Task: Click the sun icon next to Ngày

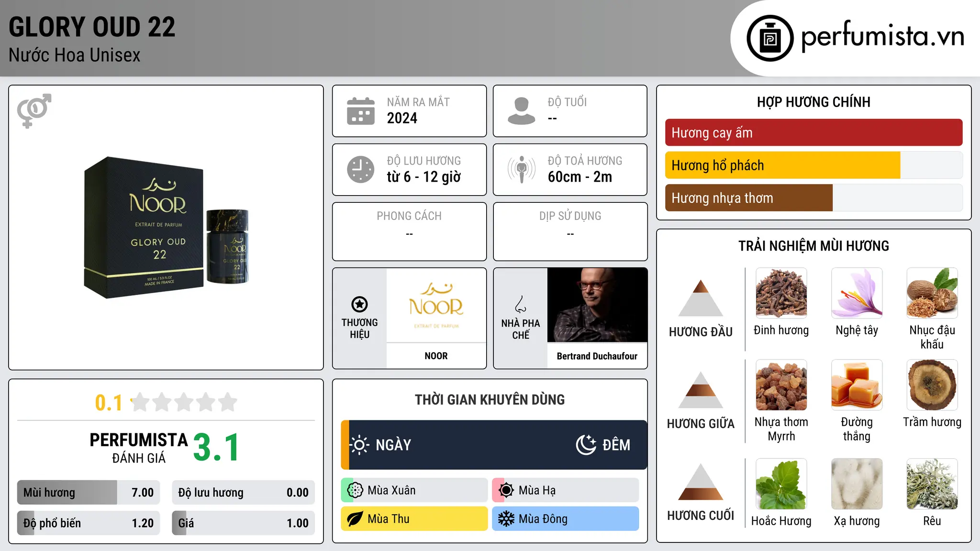Action: (x=359, y=445)
